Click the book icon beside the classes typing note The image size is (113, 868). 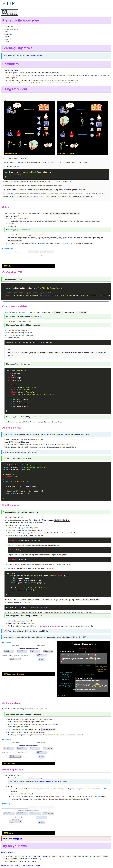click(9, 351)
